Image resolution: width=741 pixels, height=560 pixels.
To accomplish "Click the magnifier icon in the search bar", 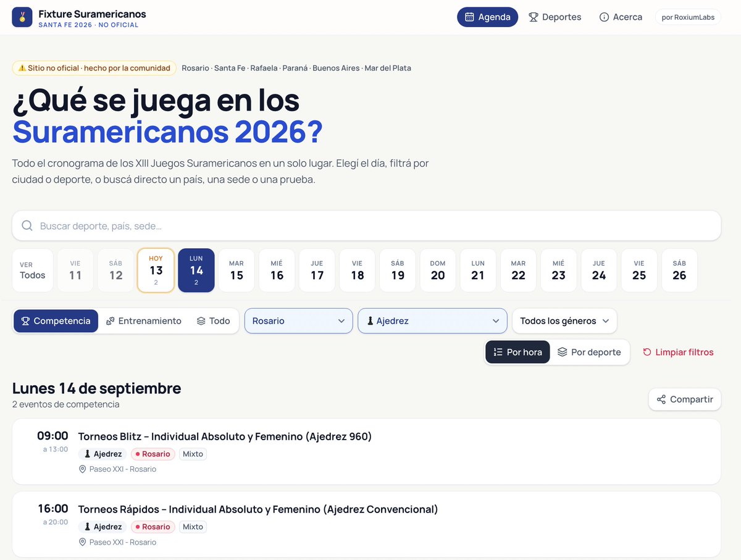I will click(27, 226).
